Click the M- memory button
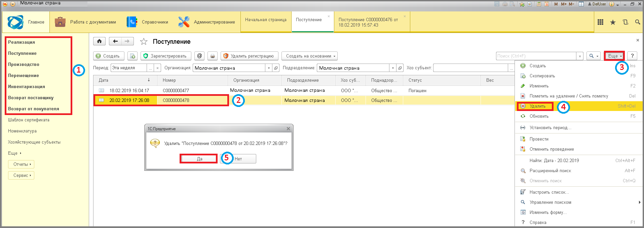The height and width of the screenshot is (228, 644). 571,4
